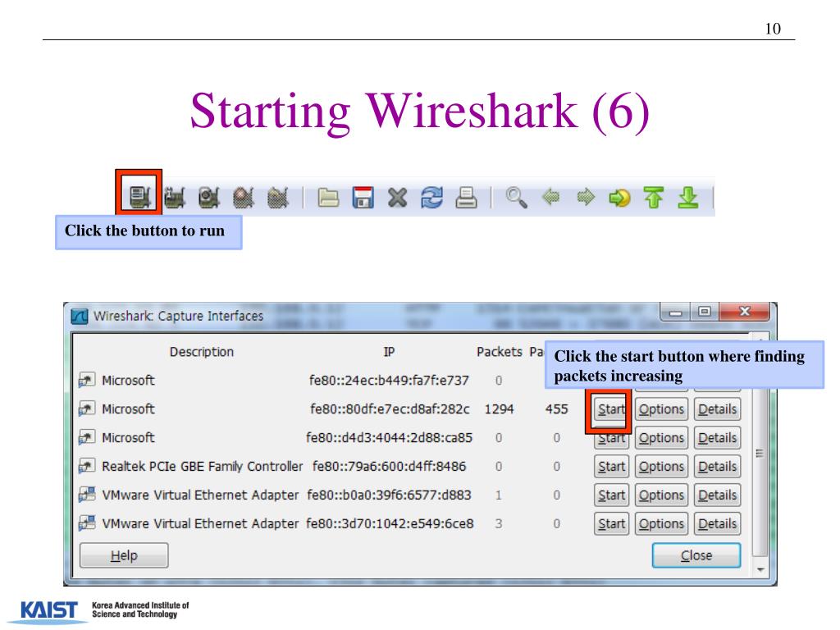Open Options for VMware adapter ending d883

tap(662, 495)
